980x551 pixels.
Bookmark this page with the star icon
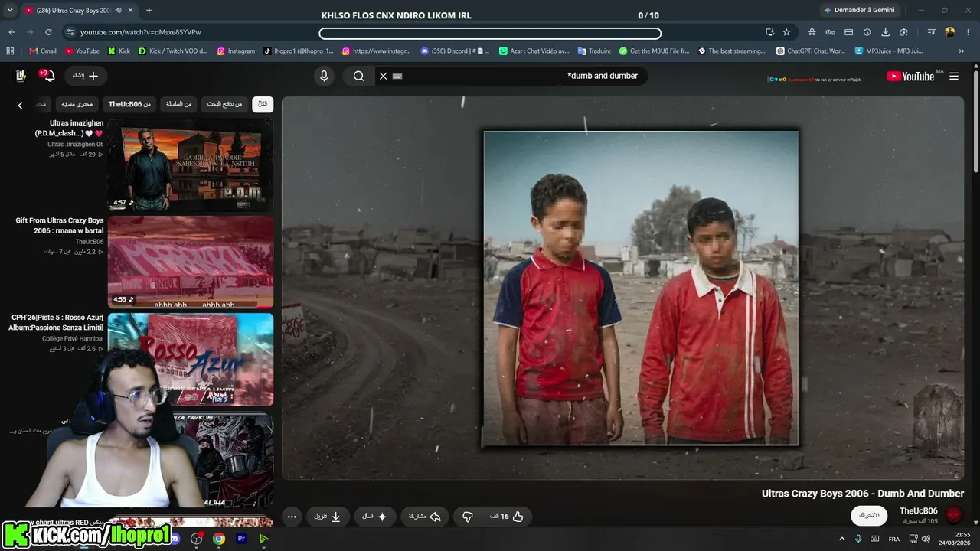786,32
